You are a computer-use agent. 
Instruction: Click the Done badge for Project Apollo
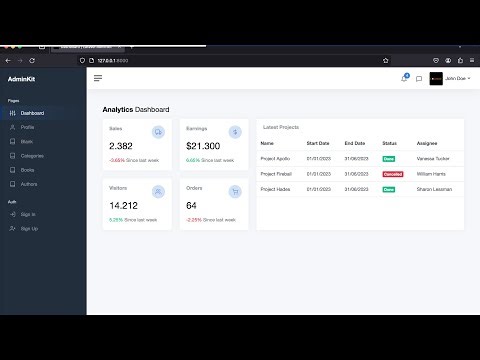[x=389, y=159]
